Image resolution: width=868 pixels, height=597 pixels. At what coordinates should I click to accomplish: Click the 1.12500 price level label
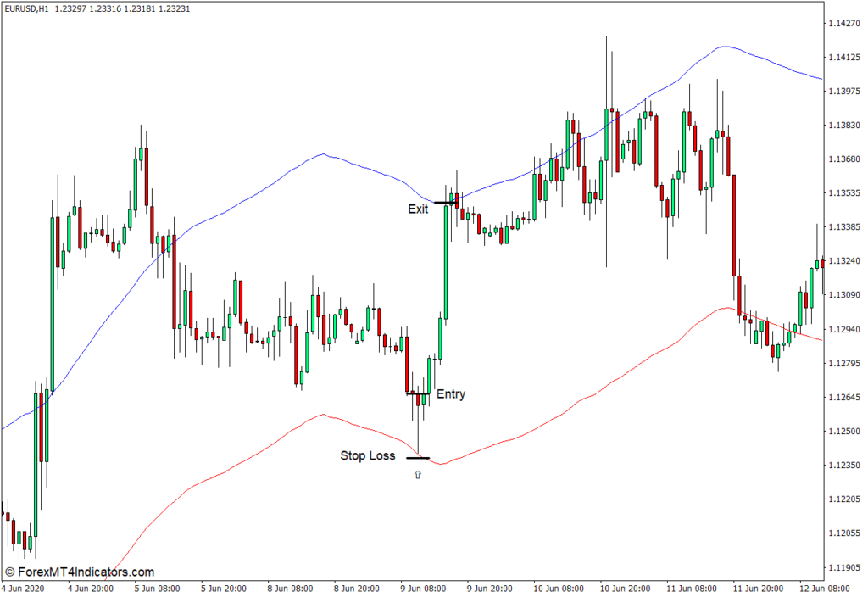[x=845, y=432]
